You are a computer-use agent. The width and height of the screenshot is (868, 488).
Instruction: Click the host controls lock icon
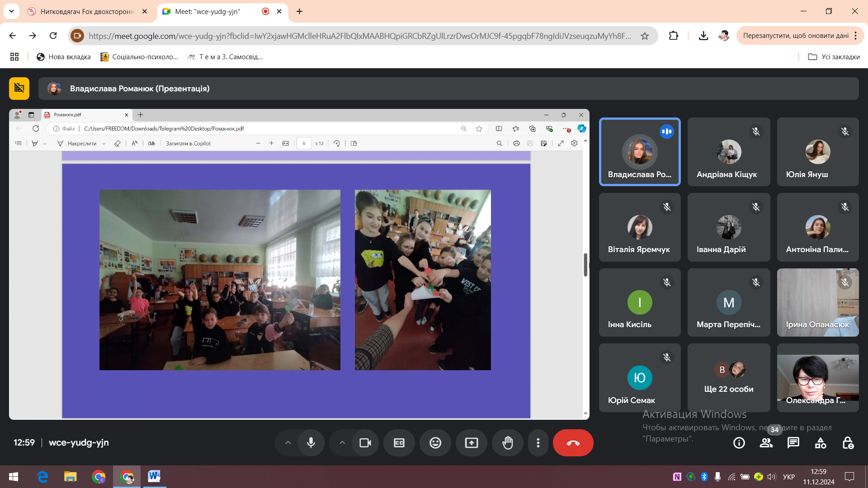[848, 443]
